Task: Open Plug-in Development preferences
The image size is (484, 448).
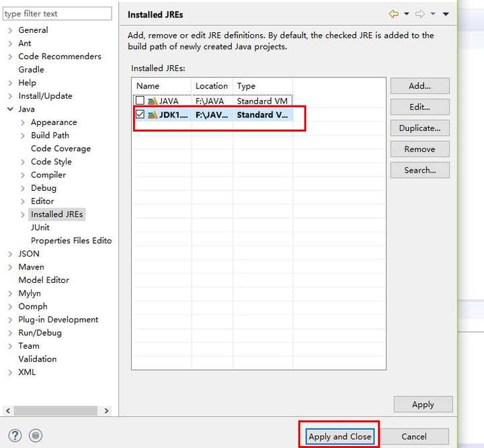Action: (x=58, y=320)
